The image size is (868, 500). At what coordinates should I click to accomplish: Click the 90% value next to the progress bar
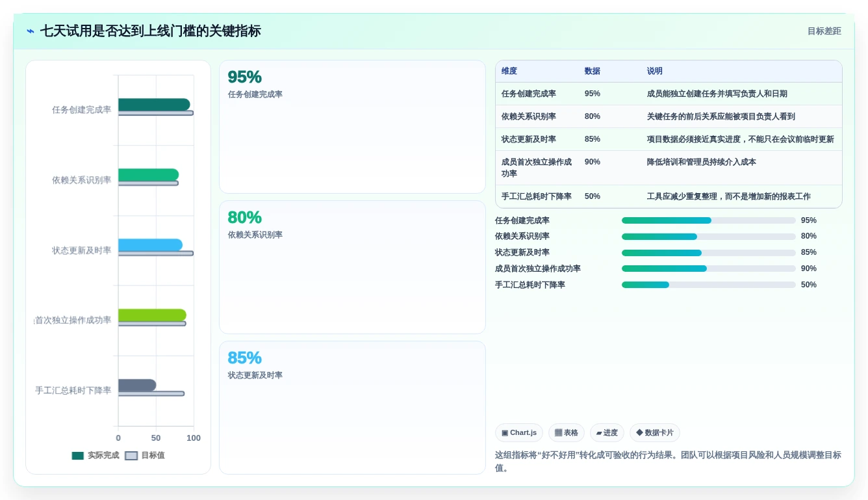click(x=809, y=269)
